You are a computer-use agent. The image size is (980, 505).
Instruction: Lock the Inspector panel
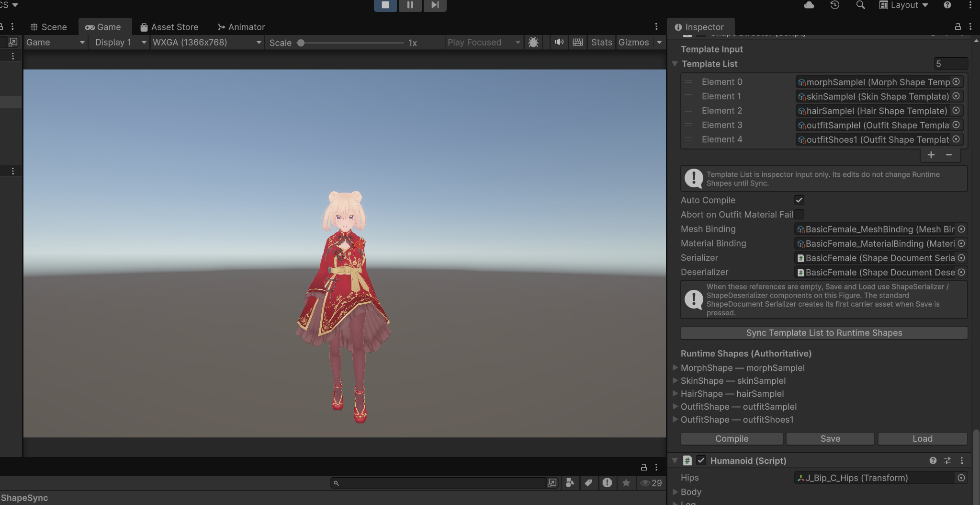(x=958, y=27)
